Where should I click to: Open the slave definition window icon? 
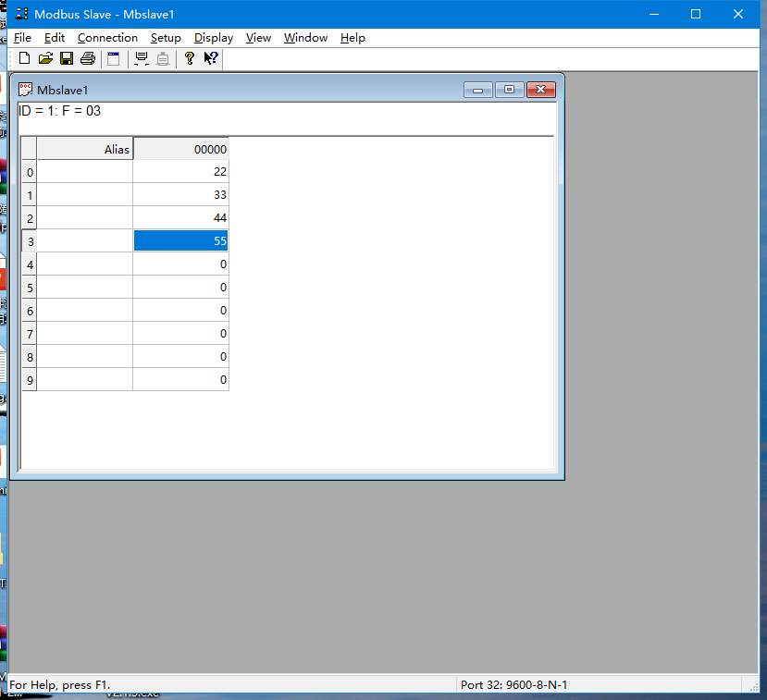point(113,59)
